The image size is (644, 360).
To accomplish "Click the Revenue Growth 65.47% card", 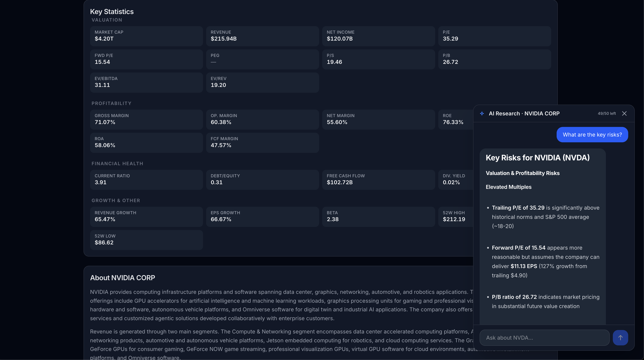I will pyautogui.click(x=146, y=217).
